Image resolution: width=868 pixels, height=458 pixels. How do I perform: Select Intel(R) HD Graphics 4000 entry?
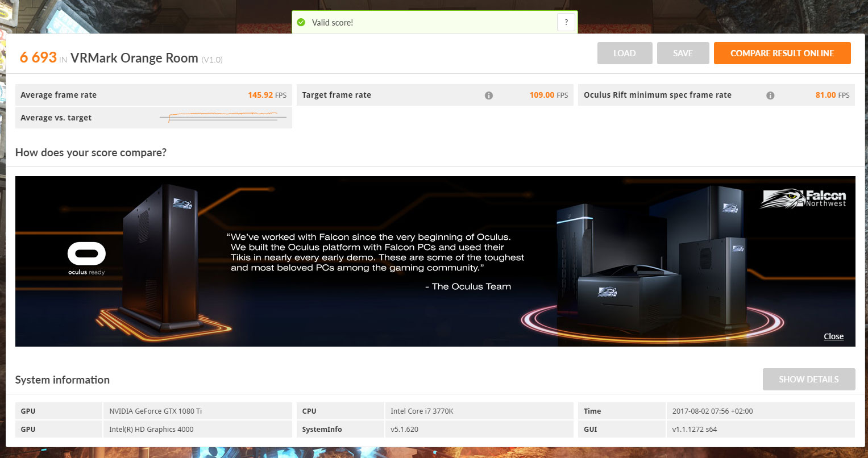click(197, 429)
